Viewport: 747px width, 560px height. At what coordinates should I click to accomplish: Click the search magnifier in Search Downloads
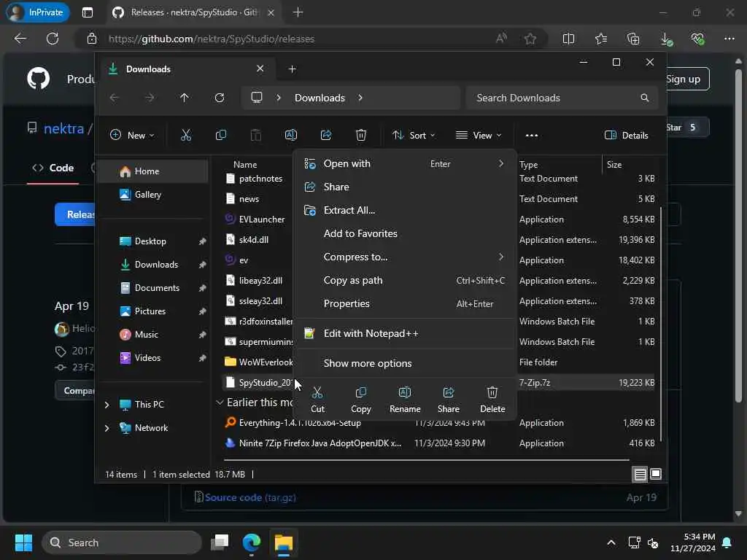[645, 98]
